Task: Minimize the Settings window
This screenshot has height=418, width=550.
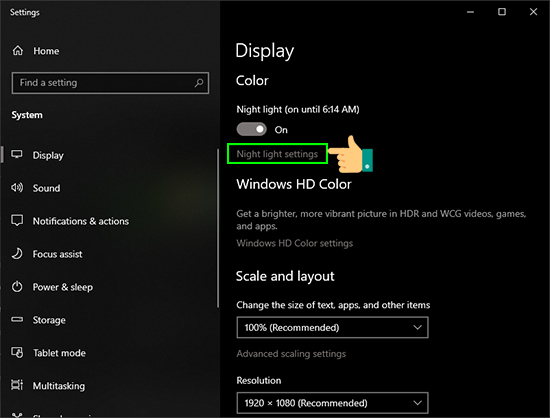Action: 470,12
